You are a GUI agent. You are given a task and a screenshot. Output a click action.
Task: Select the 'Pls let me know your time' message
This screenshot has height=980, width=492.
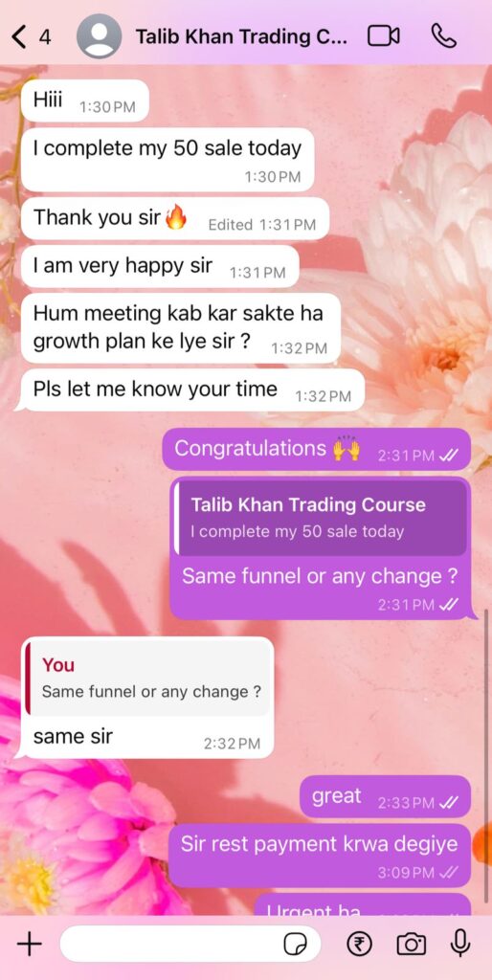coord(192,390)
